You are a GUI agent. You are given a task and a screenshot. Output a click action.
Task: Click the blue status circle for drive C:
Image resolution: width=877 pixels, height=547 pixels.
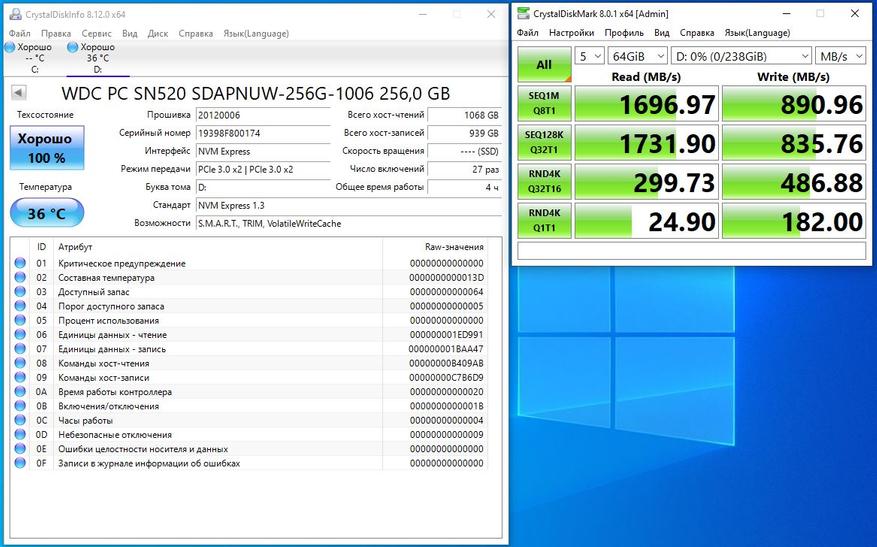[x=11, y=47]
